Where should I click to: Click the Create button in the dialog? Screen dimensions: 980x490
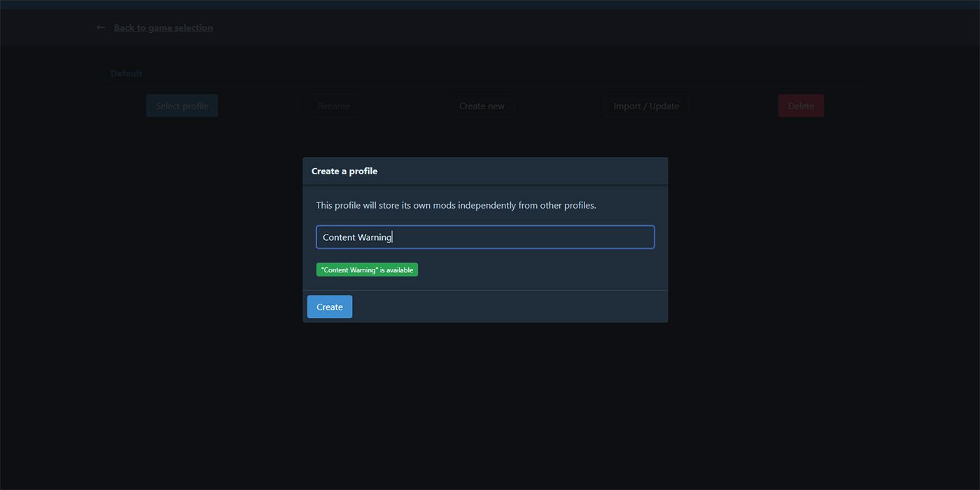point(330,307)
